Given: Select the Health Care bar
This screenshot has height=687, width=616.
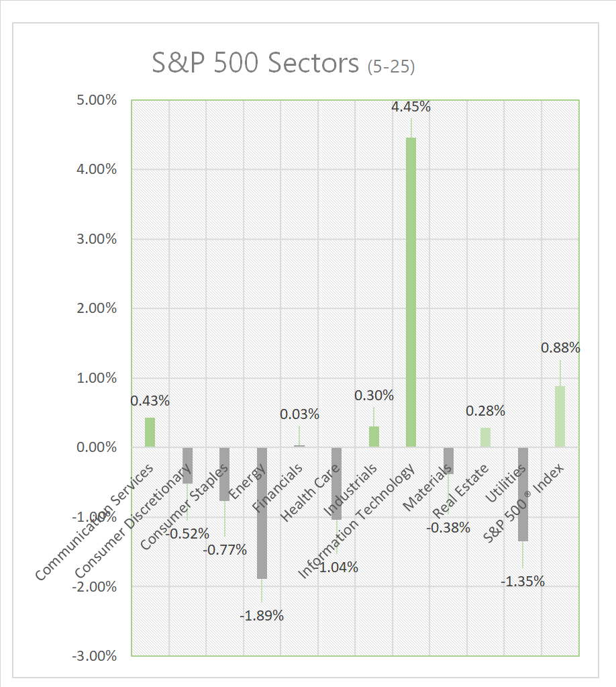Looking at the screenshot, I should 336,484.
